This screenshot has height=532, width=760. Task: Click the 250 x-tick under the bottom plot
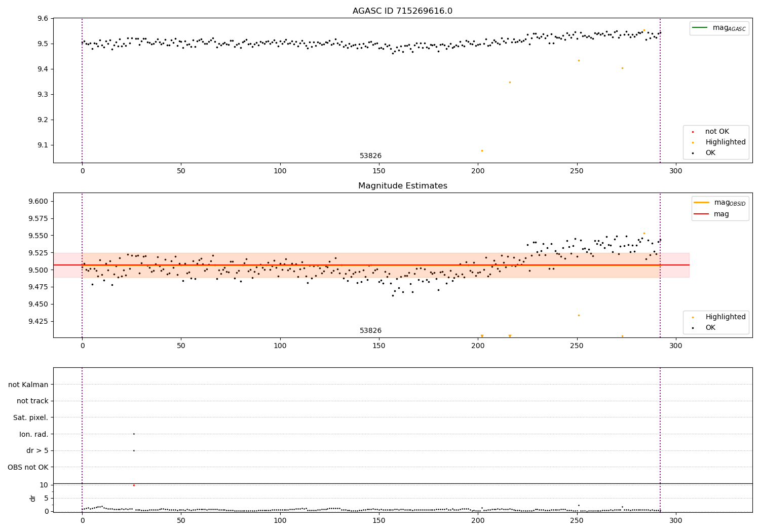[577, 521]
